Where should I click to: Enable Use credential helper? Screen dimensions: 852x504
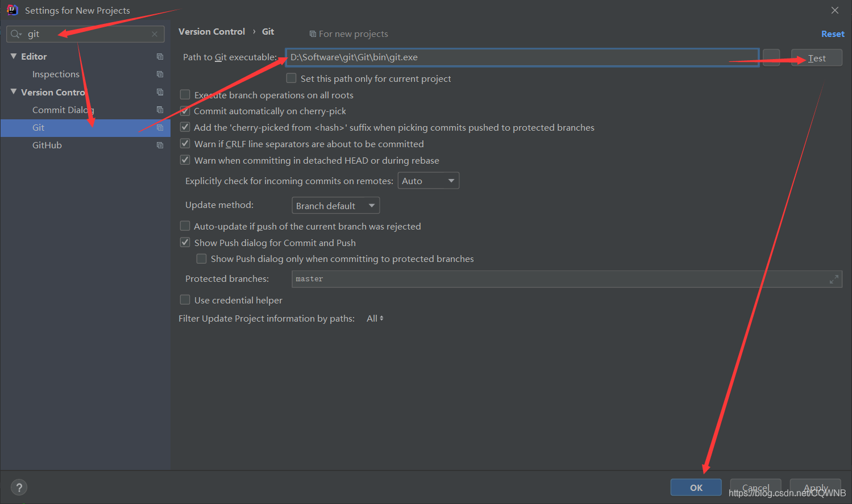(x=185, y=300)
